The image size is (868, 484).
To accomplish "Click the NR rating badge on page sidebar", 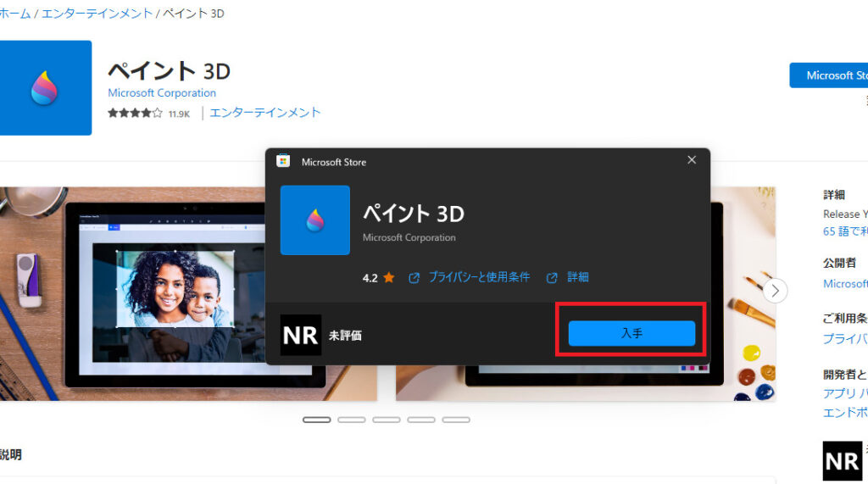I will 843,461.
